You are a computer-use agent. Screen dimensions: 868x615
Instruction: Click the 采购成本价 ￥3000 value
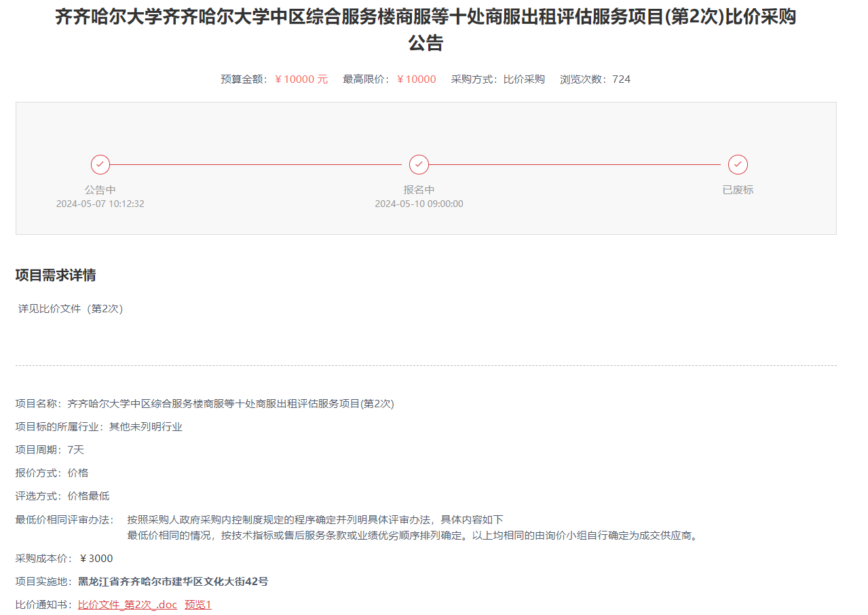tap(96, 559)
